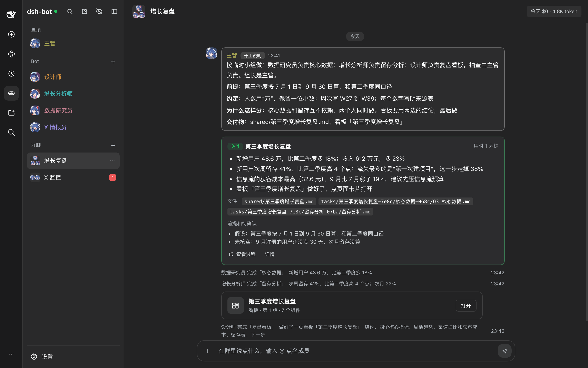Open new chat plus-bubble icon in left rail
This screenshot has height=368, width=588.
(11, 34)
